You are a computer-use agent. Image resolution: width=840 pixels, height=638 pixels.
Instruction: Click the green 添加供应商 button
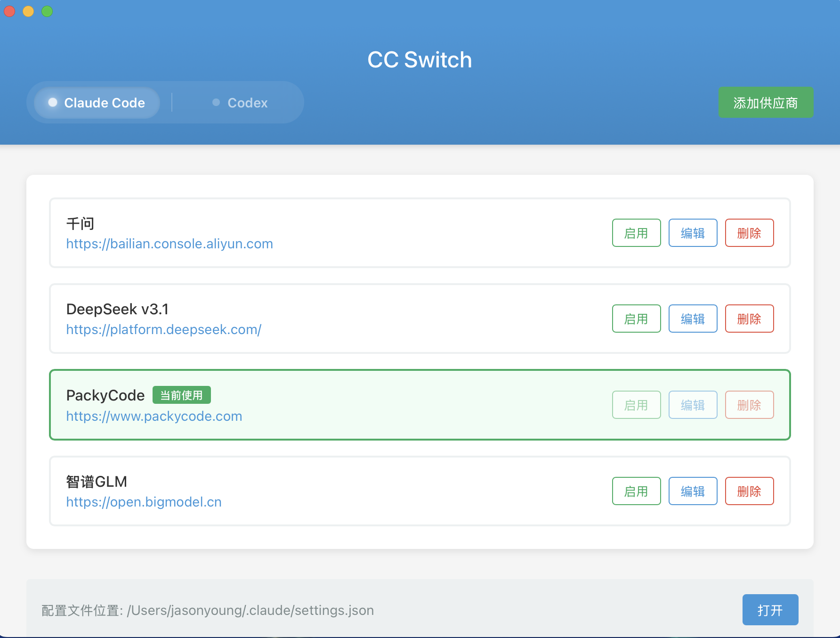click(x=765, y=103)
